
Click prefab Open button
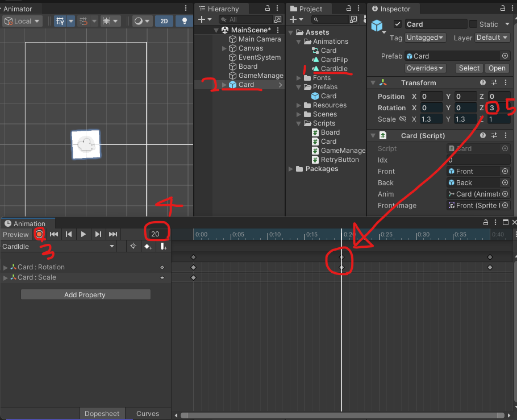point(497,68)
